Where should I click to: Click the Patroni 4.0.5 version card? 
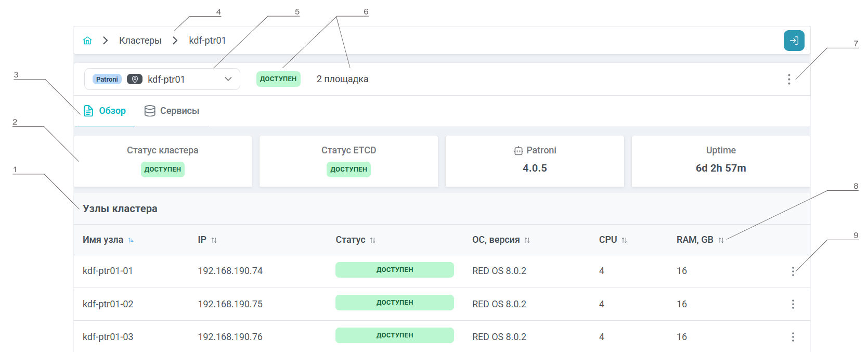pos(535,161)
